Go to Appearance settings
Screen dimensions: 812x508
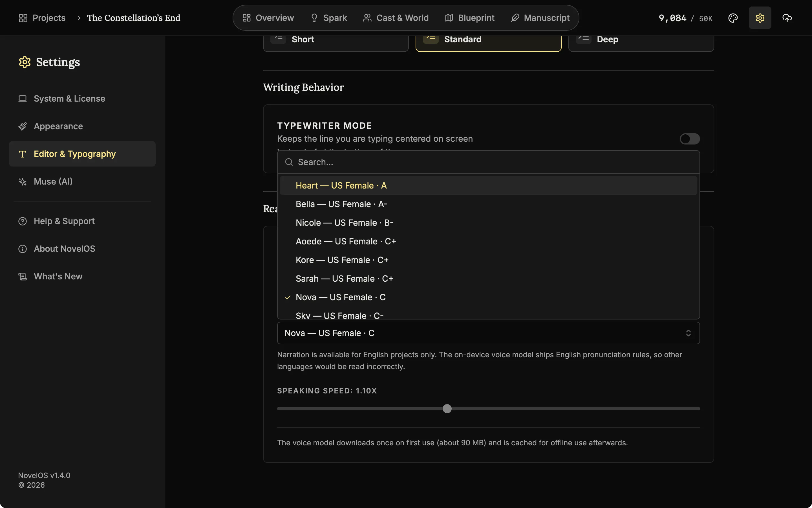coord(82,126)
